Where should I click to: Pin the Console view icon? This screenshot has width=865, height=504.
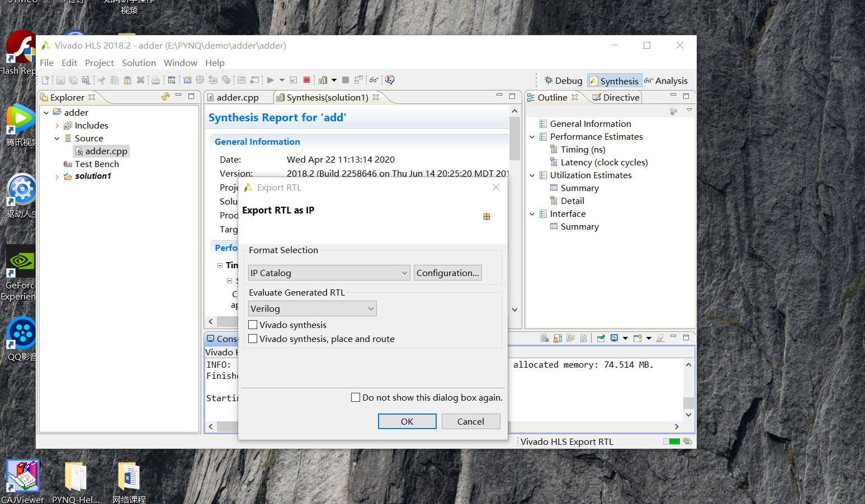point(599,338)
